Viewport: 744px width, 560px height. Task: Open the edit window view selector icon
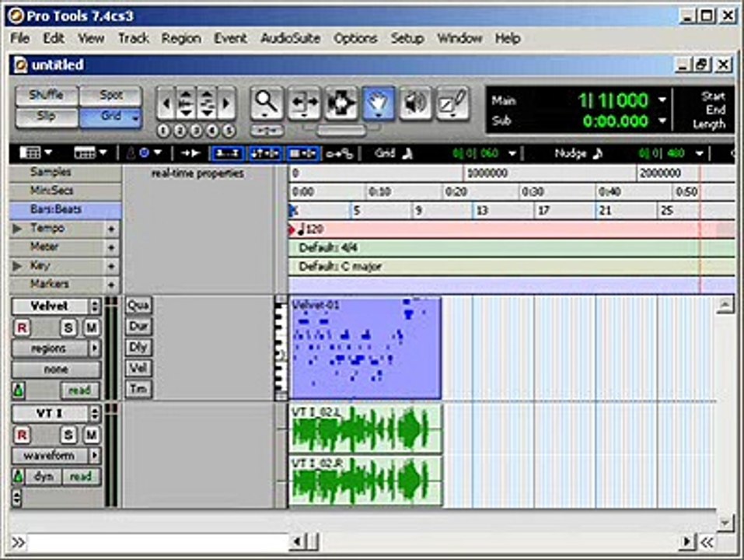pyautogui.click(x=35, y=153)
